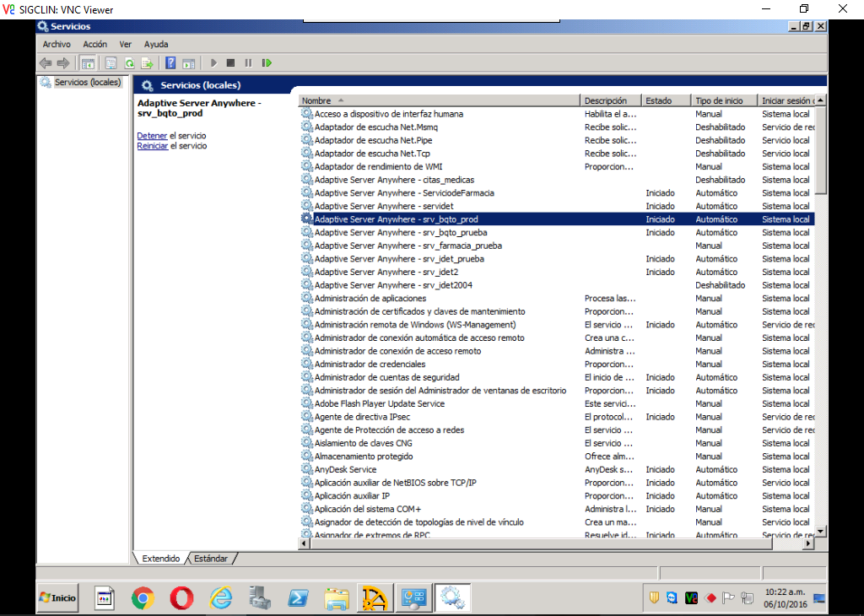Click the horizontal scrollbar right arrow

[x=808, y=543]
